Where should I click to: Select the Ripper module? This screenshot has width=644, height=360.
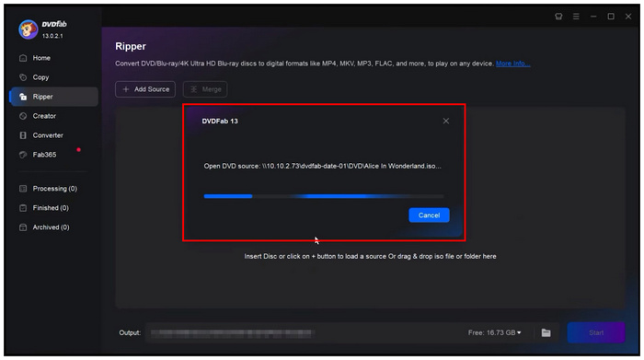pyautogui.click(x=53, y=97)
